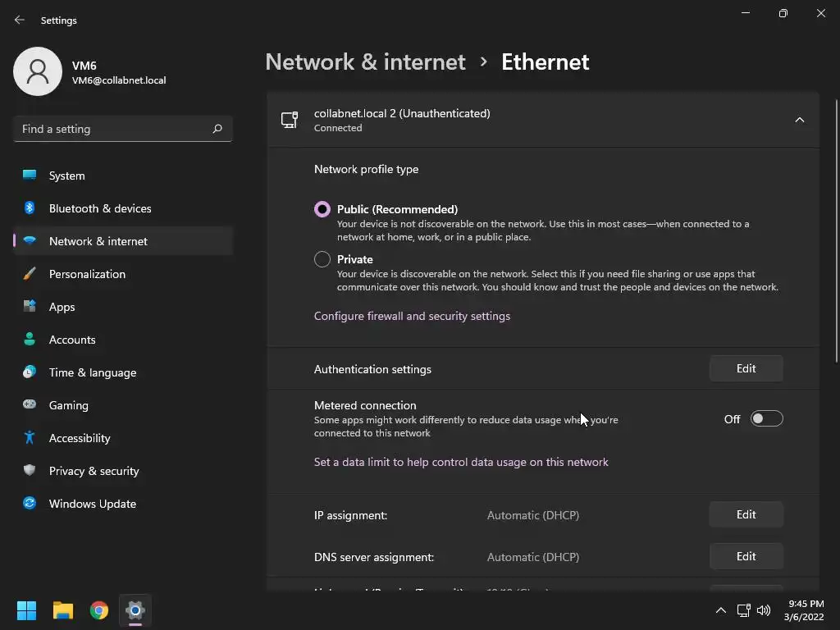Select the Private network profile radio button
840x630 pixels.
point(322,259)
